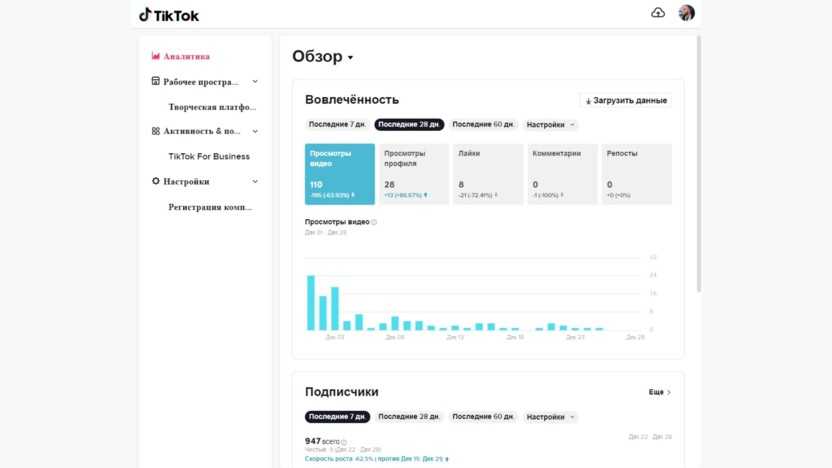Screen dimensions: 832x468
Task: Select Последние 28 дн. in Подписчики
Action: click(x=409, y=416)
